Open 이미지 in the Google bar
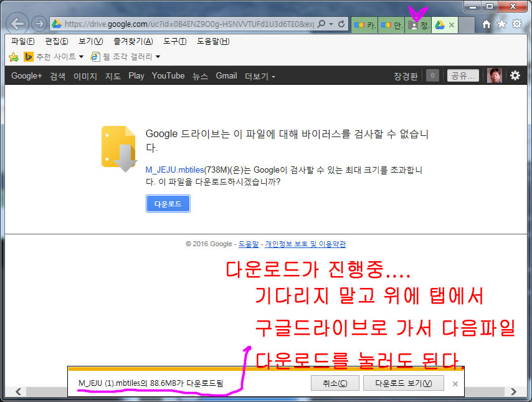Image resolution: width=532 pixels, height=402 pixels. click(85, 75)
